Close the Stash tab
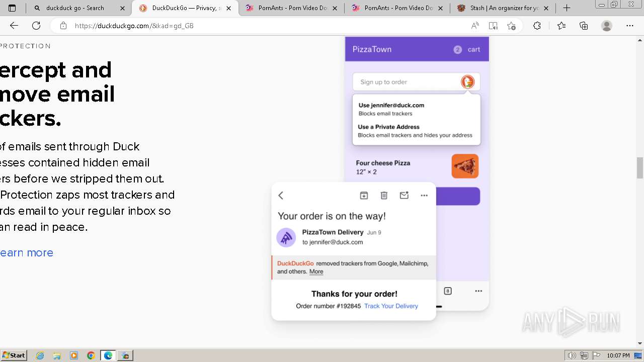 point(546,8)
